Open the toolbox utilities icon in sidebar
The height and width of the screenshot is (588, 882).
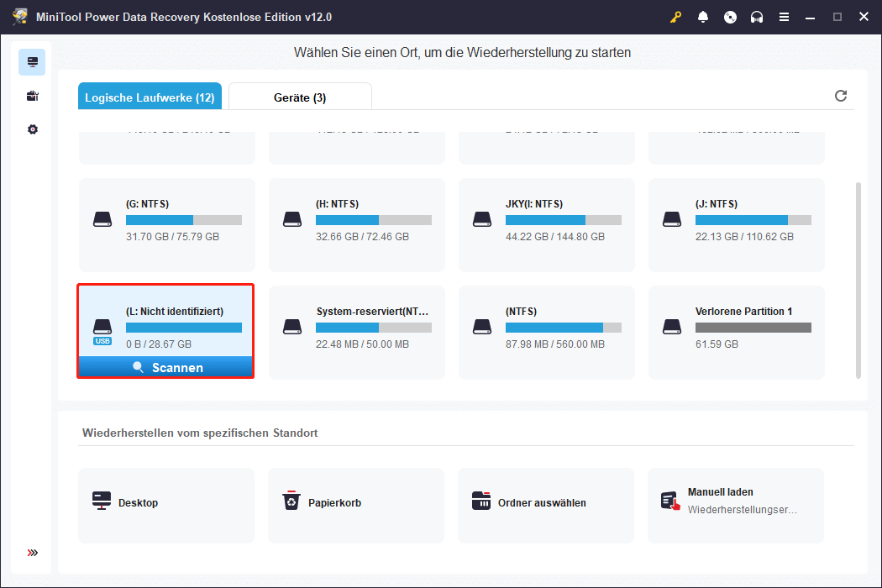tap(33, 96)
